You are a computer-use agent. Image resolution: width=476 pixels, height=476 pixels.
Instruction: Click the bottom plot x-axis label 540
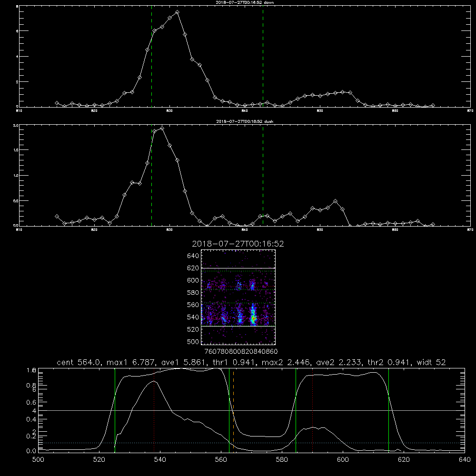(160, 460)
